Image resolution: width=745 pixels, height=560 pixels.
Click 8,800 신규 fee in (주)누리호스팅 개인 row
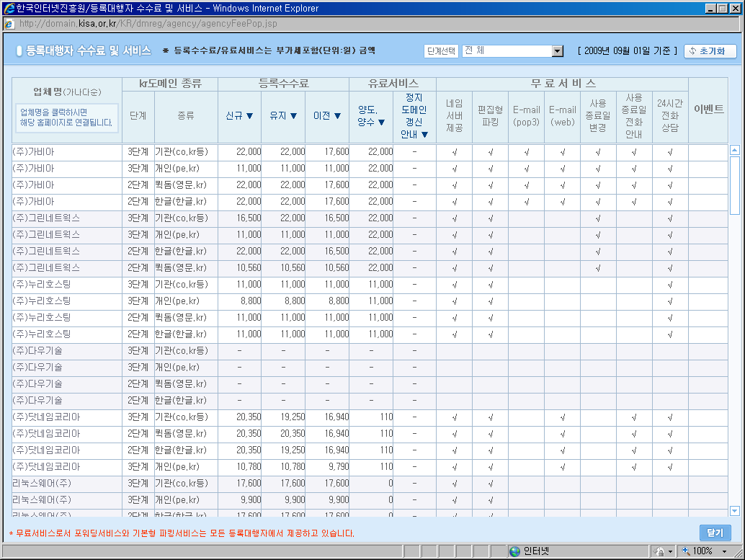(x=251, y=301)
